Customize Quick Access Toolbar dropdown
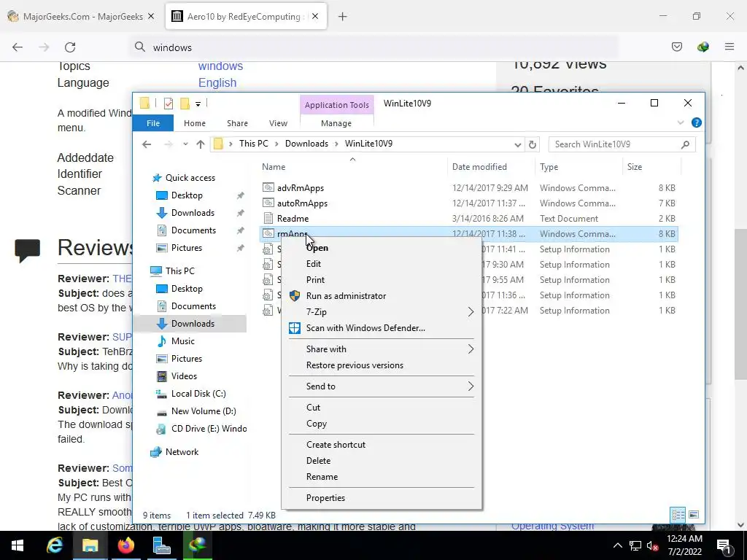Image resolution: width=747 pixels, height=560 pixels. (198, 104)
